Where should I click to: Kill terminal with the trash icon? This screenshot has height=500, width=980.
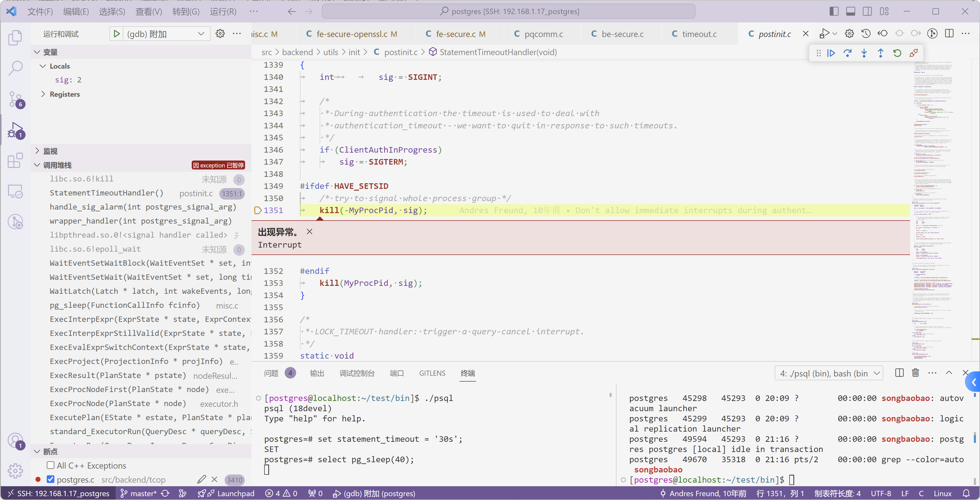coord(915,373)
